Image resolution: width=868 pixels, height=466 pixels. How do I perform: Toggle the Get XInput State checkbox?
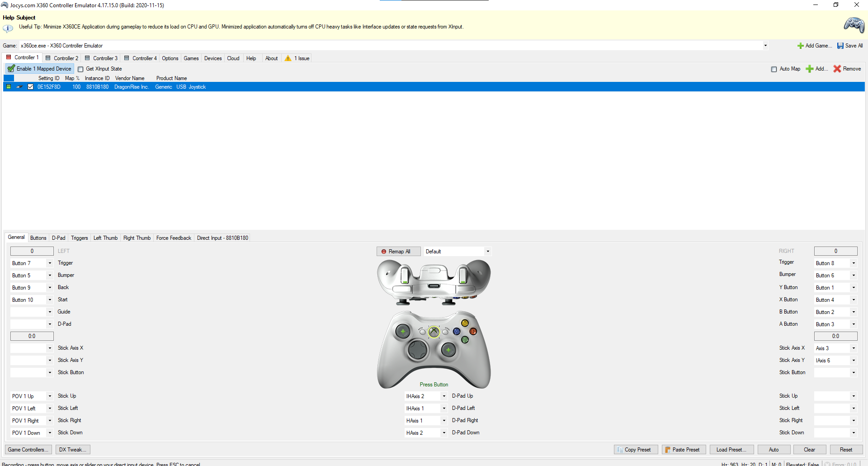[80, 69]
